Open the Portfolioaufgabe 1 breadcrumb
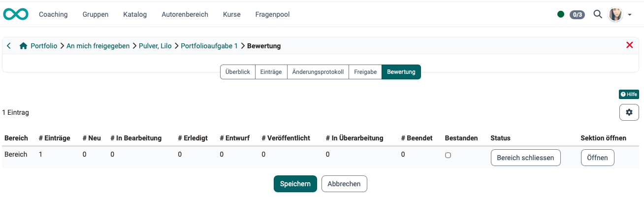The width and height of the screenshot is (644, 201). pyautogui.click(x=209, y=46)
